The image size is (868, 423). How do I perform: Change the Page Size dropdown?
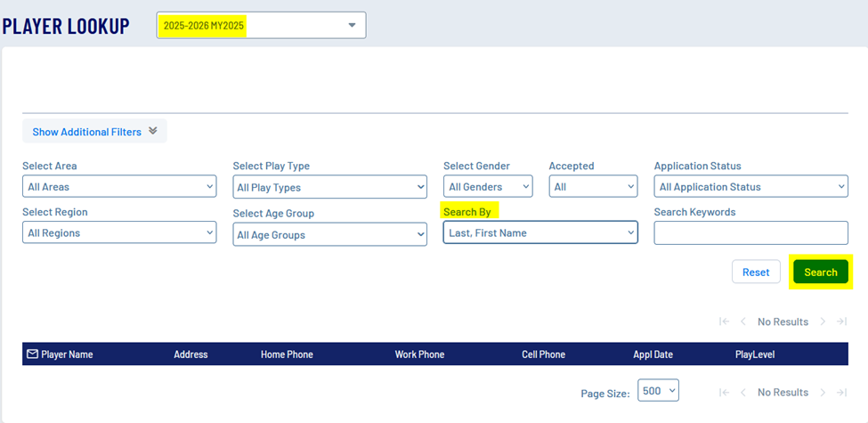[x=658, y=391]
